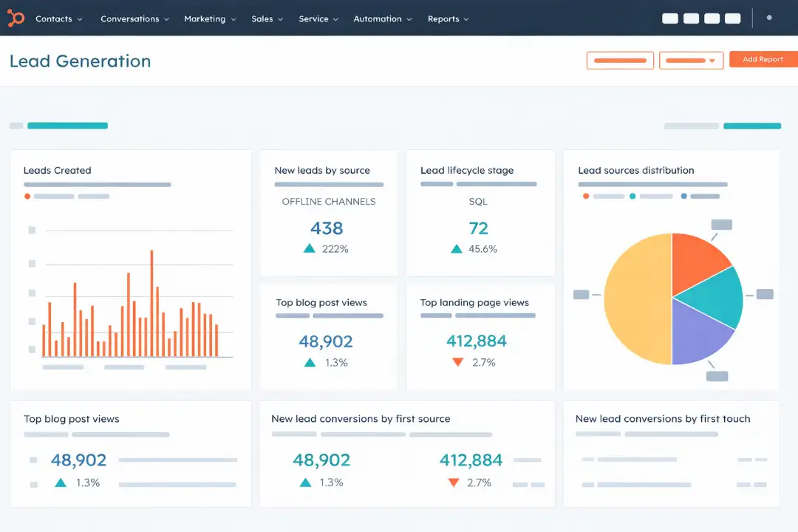Toggle the teal legend dot on Lead sources distribution

click(632, 196)
